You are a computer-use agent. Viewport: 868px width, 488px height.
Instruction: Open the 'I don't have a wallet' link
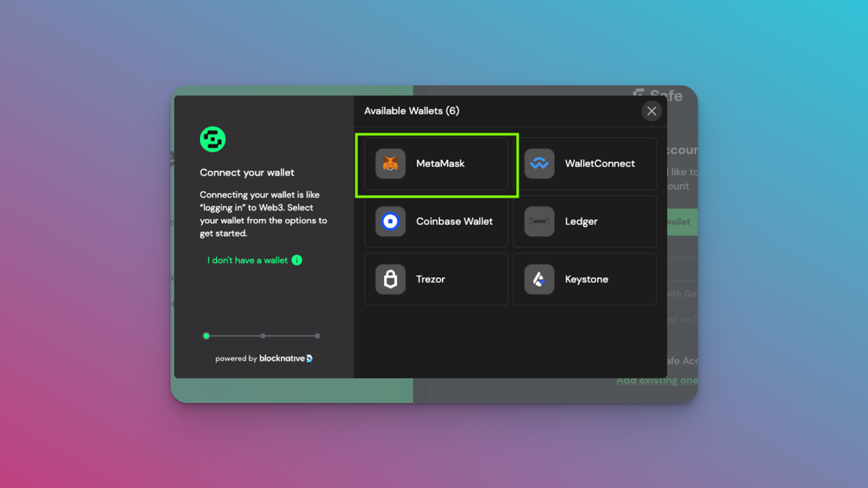click(x=247, y=260)
